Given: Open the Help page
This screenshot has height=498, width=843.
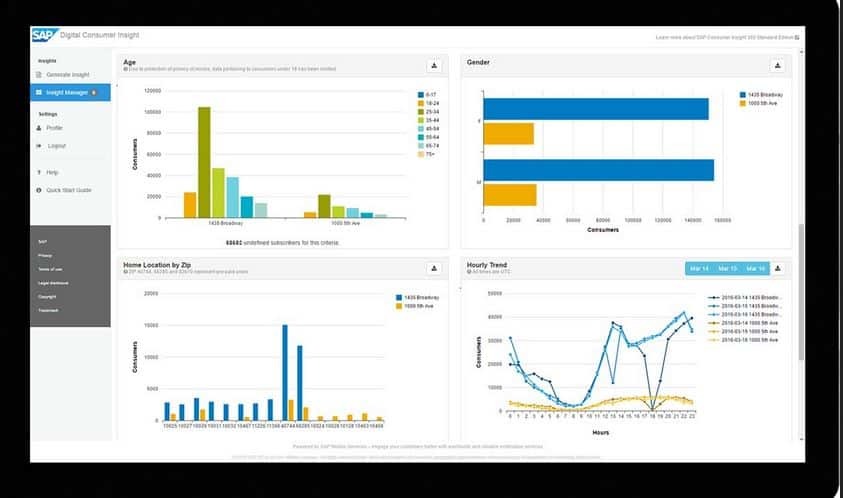Looking at the screenshot, I should point(52,173).
